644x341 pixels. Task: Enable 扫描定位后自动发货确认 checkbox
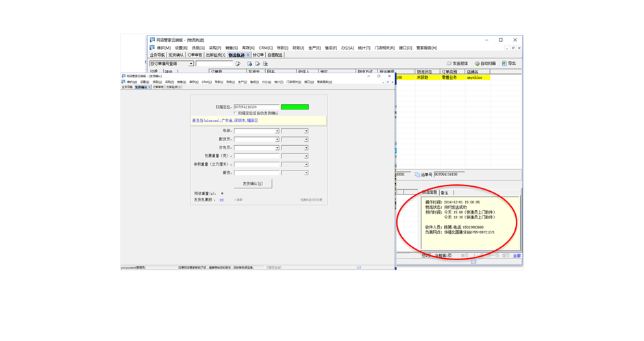click(x=236, y=114)
